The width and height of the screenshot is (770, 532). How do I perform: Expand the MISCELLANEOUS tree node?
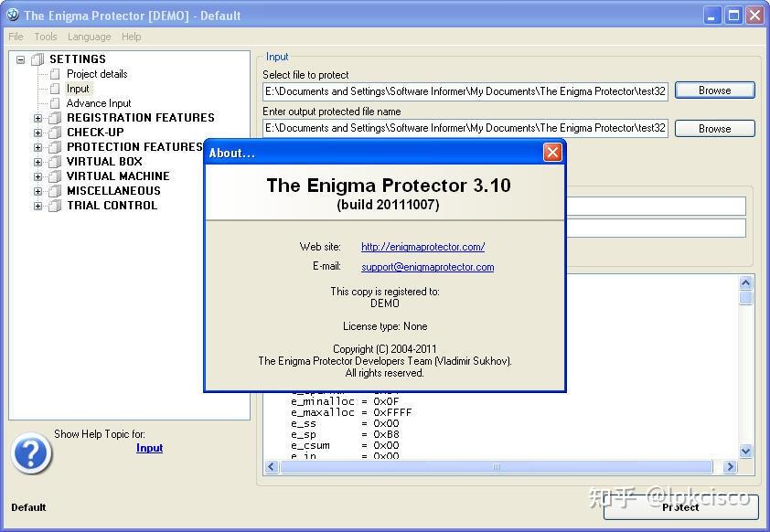point(37,191)
